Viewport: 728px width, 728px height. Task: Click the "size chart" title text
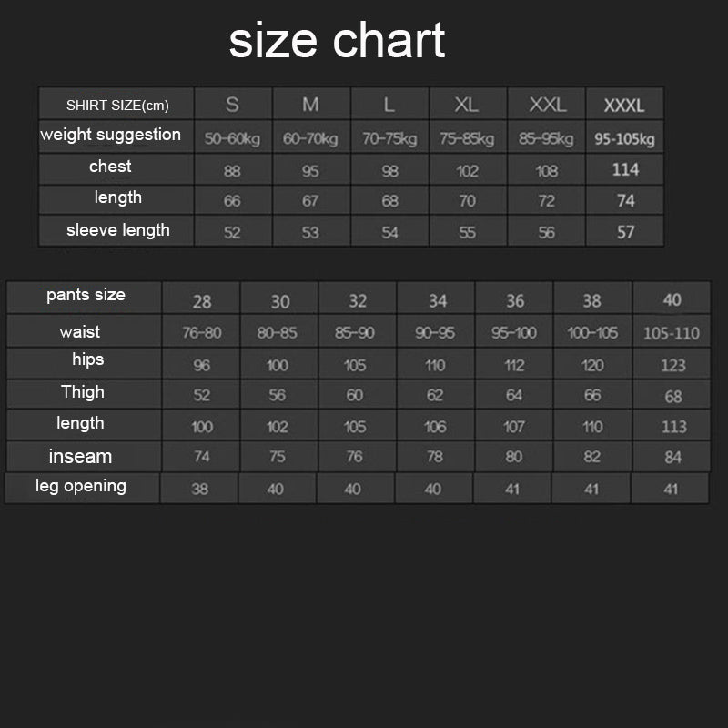point(337,41)
